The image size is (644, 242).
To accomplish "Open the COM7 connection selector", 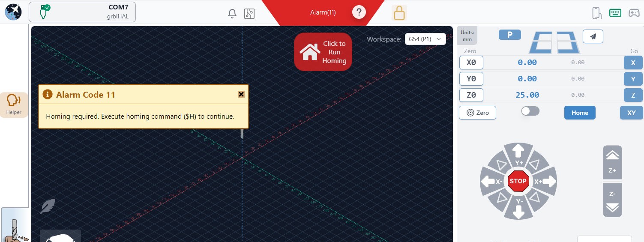I will tap(82, 12).
